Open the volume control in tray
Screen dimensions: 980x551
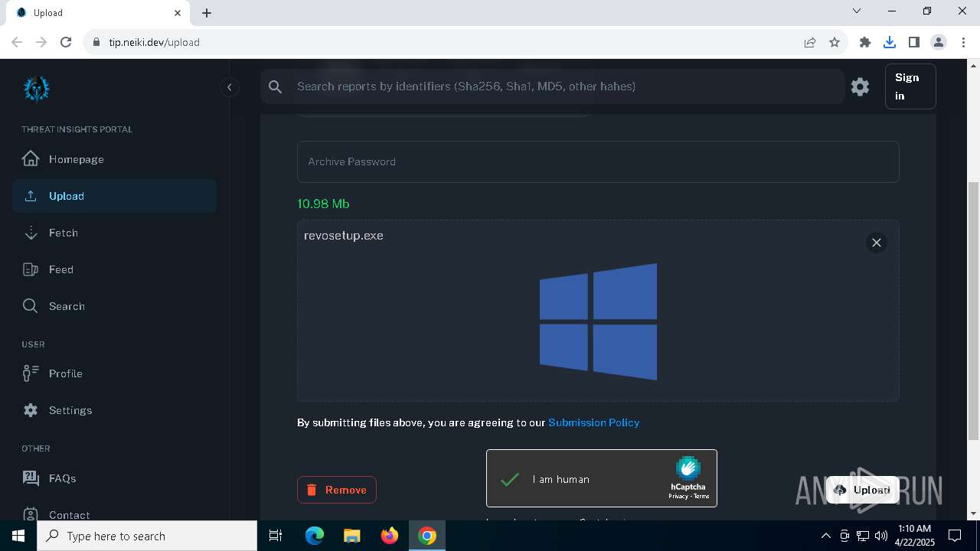point(881,536)
